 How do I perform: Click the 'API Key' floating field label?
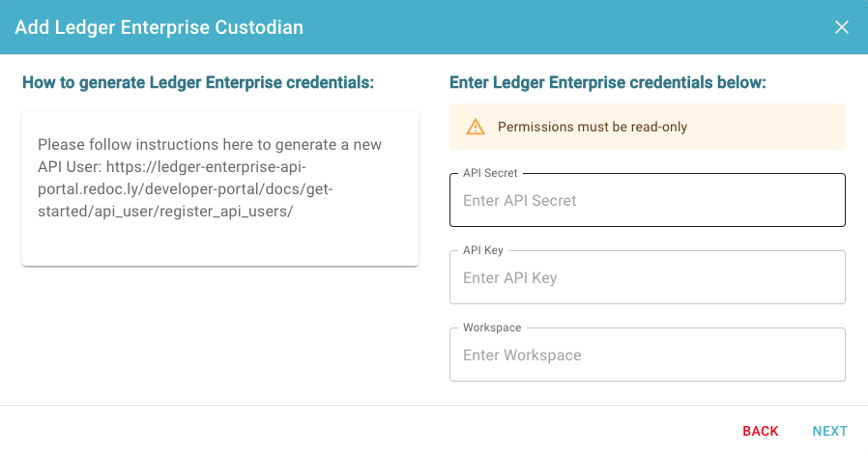(x=482, y=250)
